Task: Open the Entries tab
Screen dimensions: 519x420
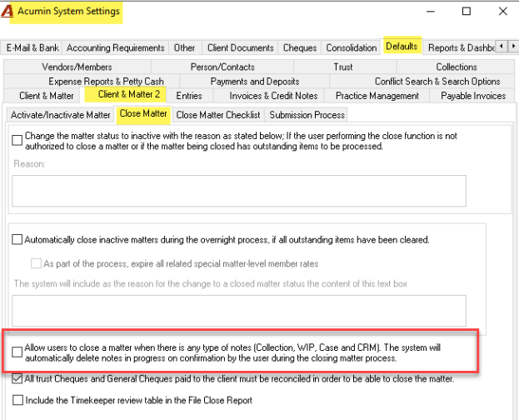Action: tap(189, 96)
